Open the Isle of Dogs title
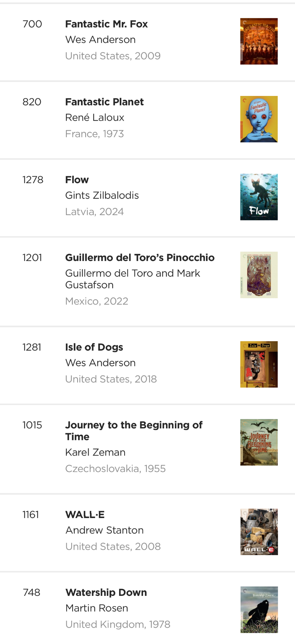This screenshot has width=295, height=644. [x=94, y=347]
